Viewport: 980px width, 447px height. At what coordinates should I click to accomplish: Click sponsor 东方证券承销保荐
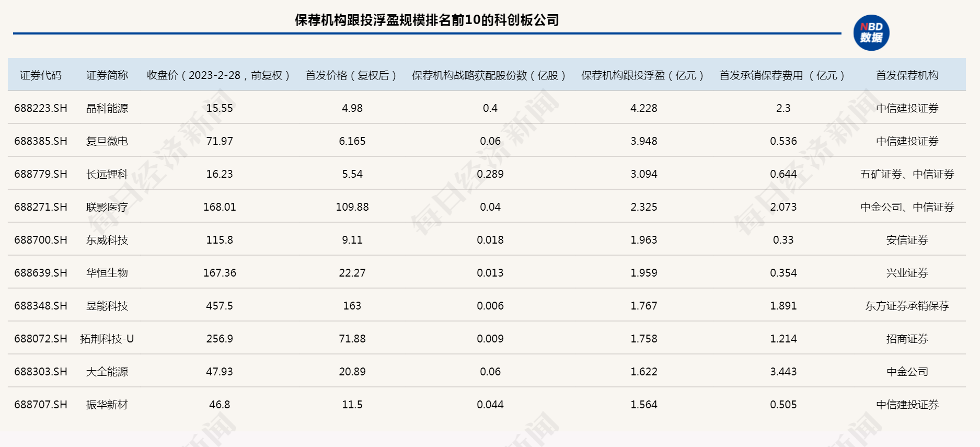907,306
